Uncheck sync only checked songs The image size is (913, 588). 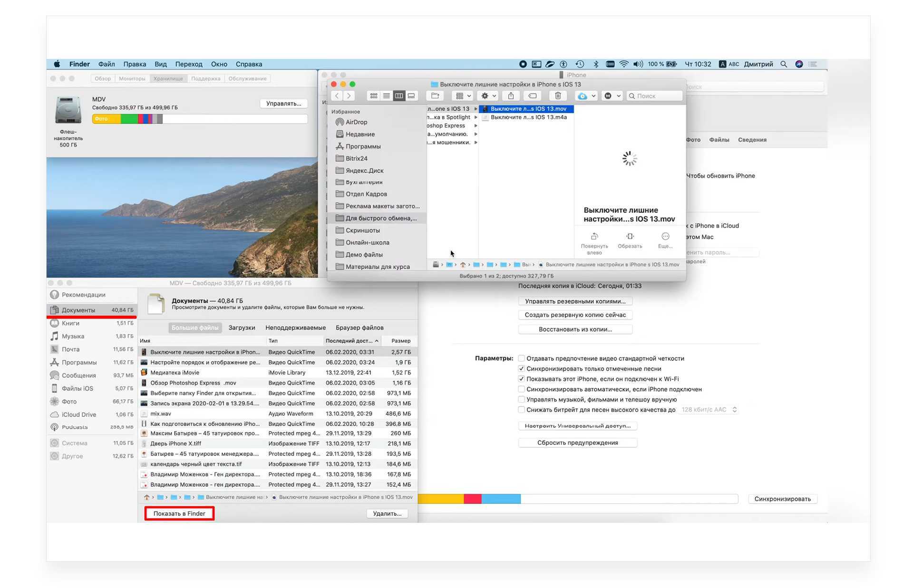coord(521,369)
